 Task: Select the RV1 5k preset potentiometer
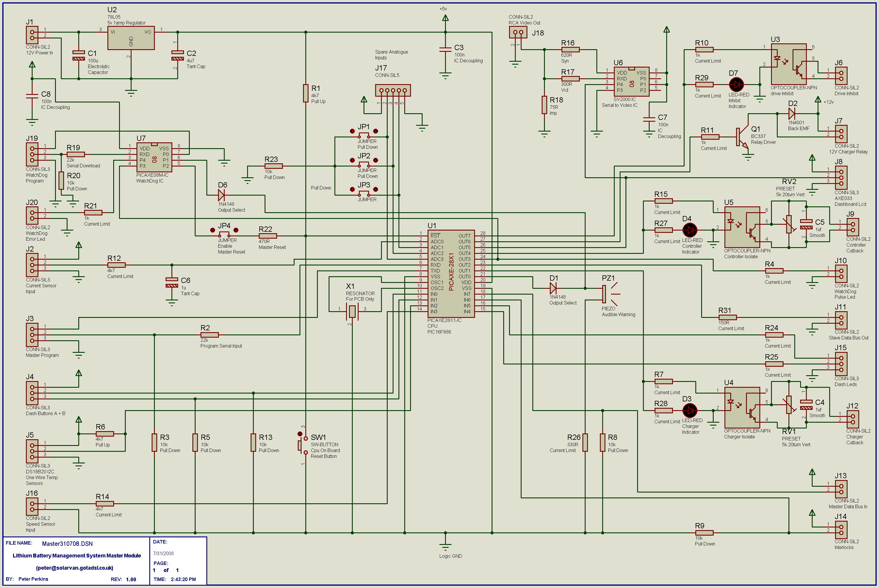pos(788,405)
